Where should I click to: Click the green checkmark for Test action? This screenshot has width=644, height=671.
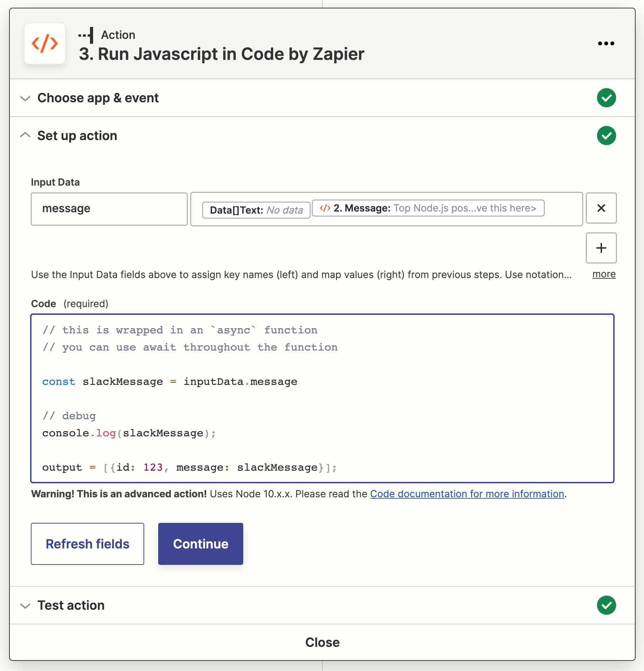[x=606, y=605]
